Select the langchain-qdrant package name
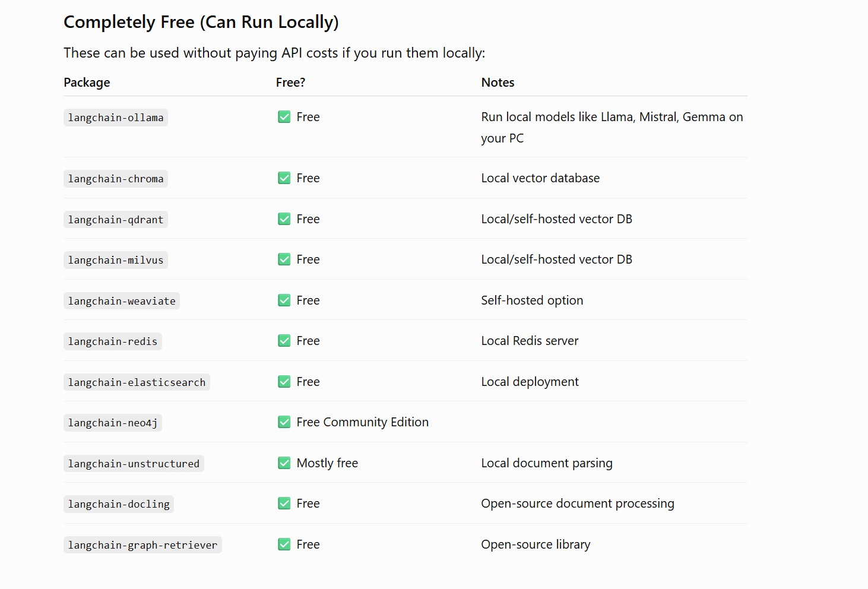 116,220
